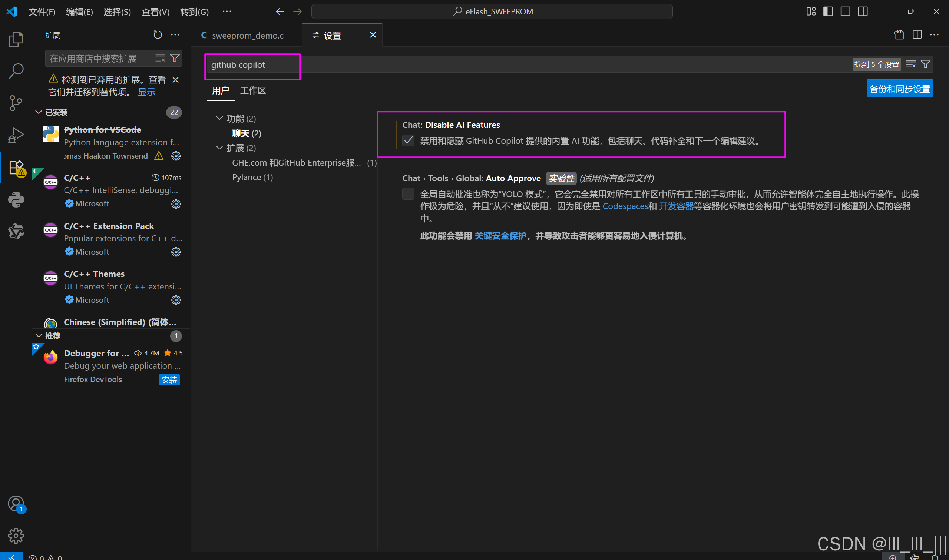Refresh the extensions list
The height and width of the screenshot is (560, 949).
pos(158,35)
